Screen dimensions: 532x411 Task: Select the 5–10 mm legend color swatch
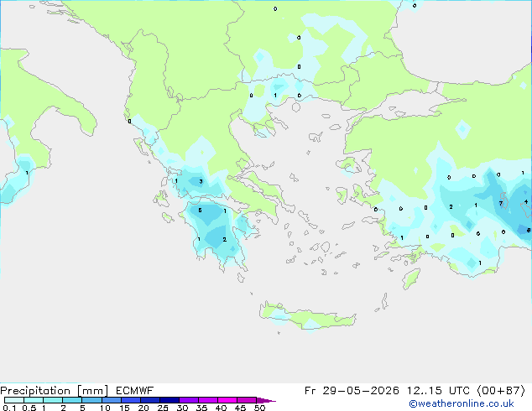pyautogui.click(x=91, y=400)
